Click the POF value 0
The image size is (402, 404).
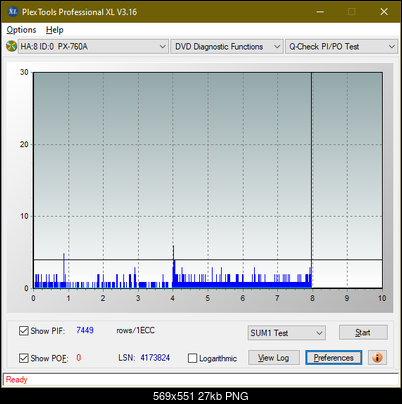79,358
